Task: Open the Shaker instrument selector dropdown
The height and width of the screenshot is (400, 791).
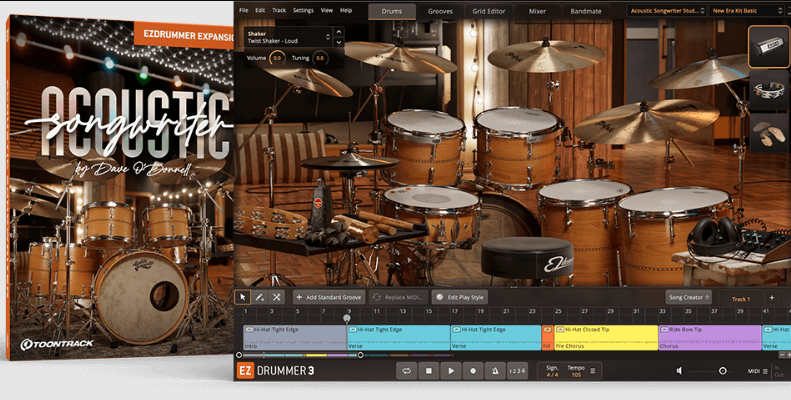Action: [x=288, y=37]
